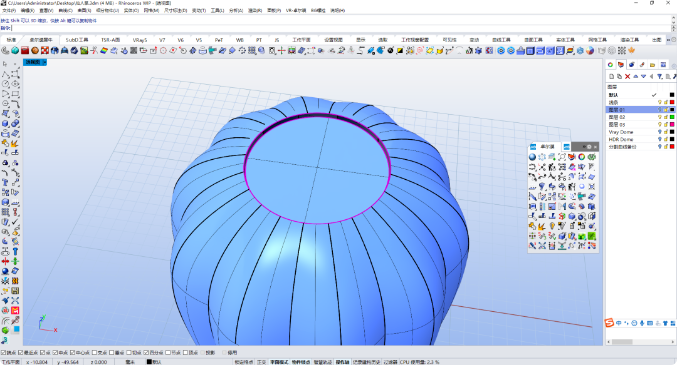The width and height of the screenshot is (679, 365).
Task: Click the New Layer icon in layers panel
Action: pos(611,77)
